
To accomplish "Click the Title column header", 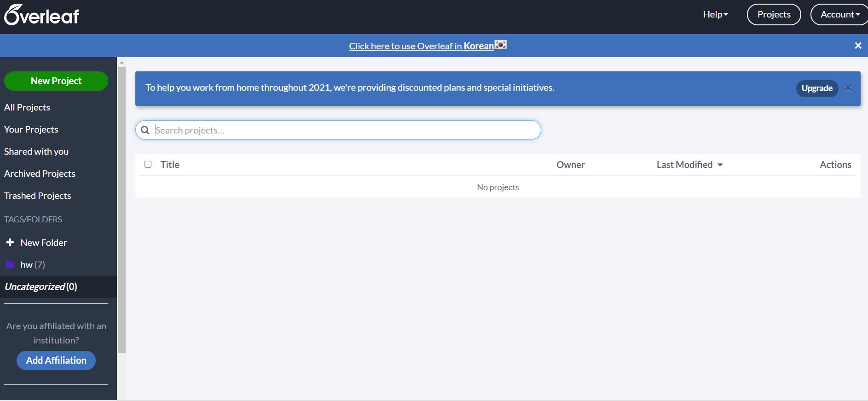I will (x=170, y=165).
